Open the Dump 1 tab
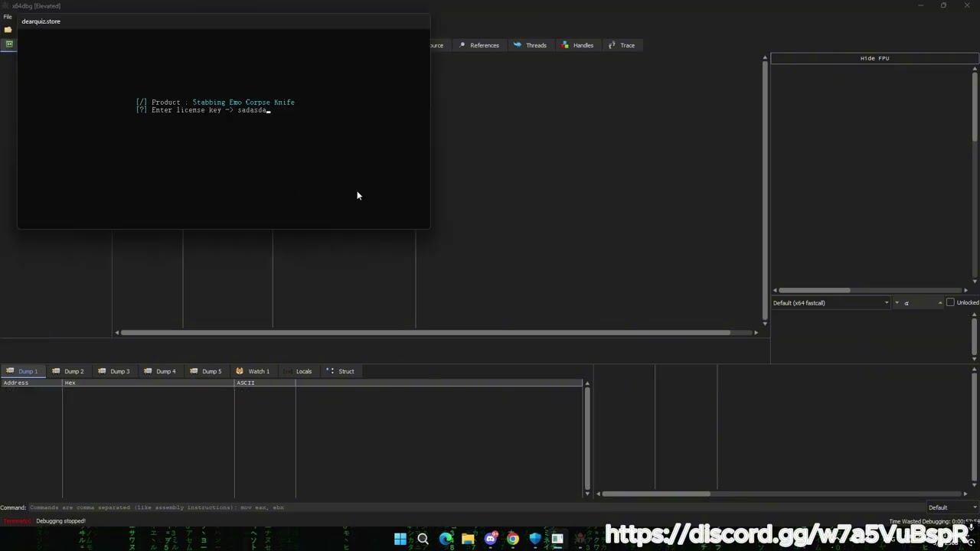This screenshot has height=551, width=980. (x=23, y=371)
